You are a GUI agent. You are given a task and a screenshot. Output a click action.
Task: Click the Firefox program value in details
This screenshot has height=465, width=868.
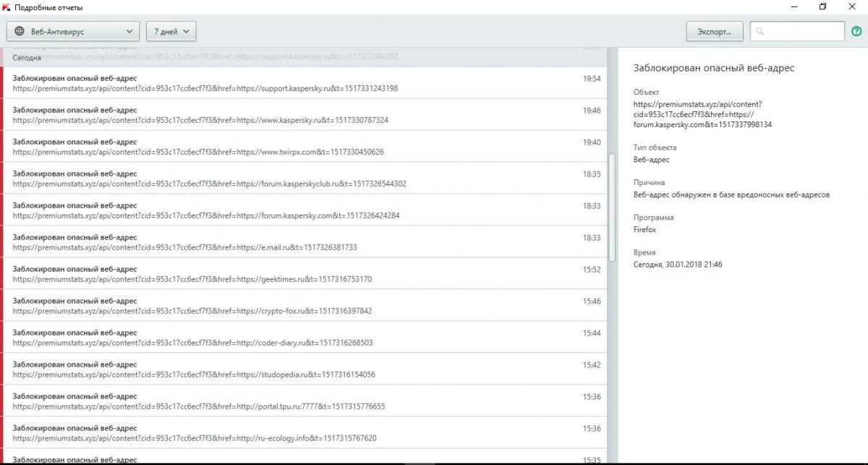tap(645, 230)
